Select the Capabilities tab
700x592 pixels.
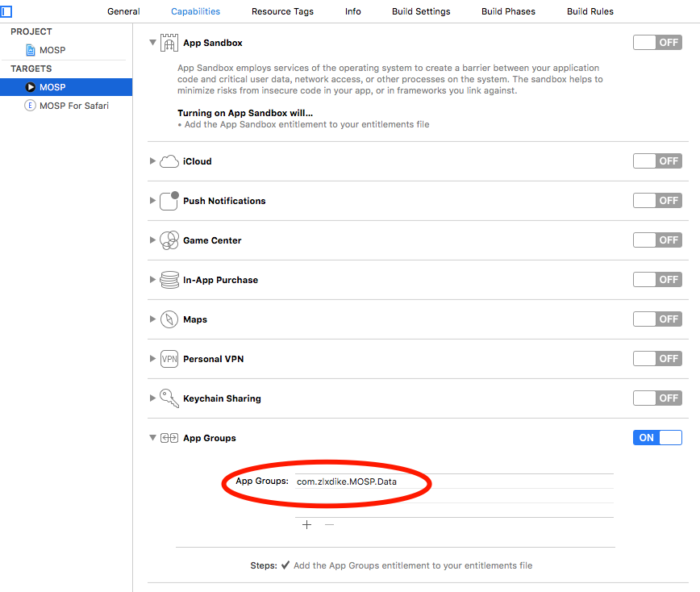[195, 11]
